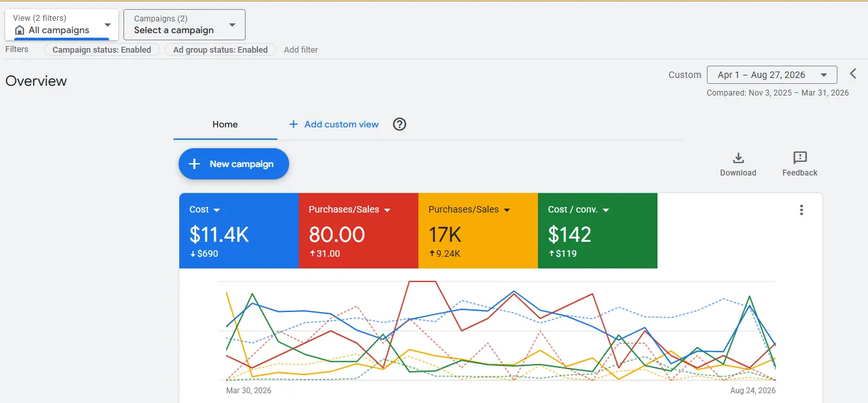Create a New campaign

tap(234, 164)
